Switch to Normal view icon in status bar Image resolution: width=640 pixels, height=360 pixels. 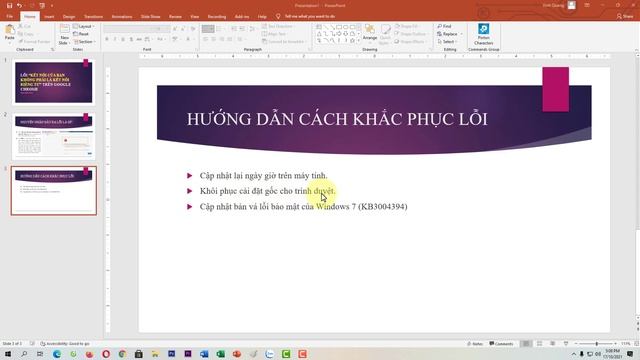(x=526, y=344)
